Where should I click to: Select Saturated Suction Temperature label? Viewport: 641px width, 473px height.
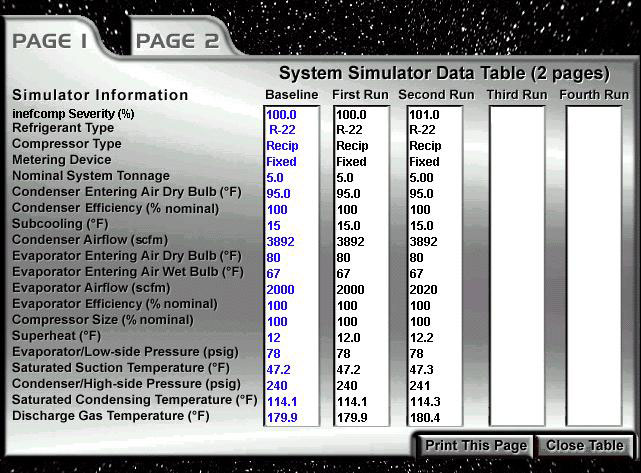coord(121,368)
